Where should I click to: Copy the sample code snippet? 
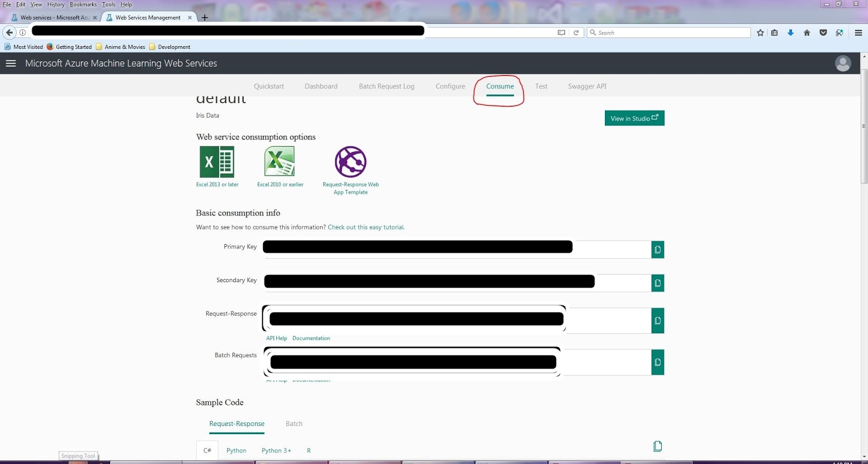[x=658, y=446]
